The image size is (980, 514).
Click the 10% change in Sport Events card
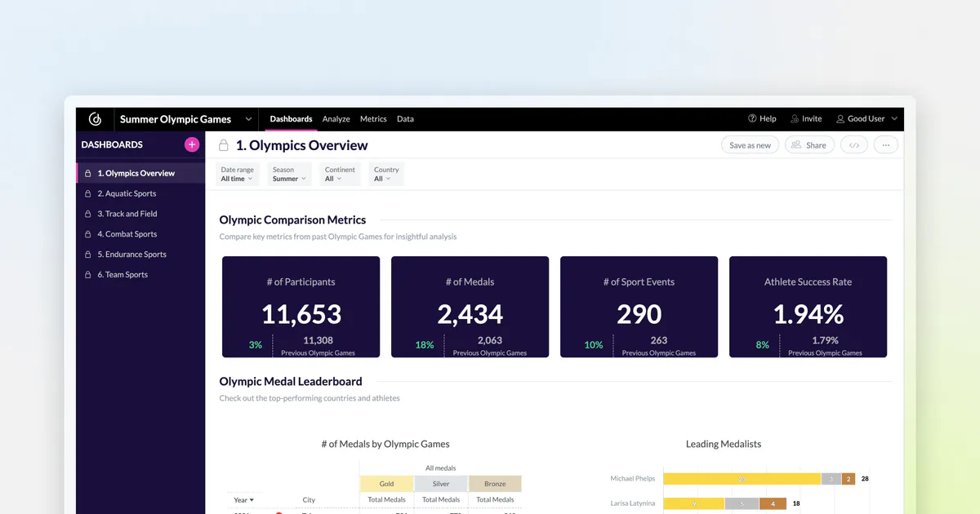tap(594, 345)
